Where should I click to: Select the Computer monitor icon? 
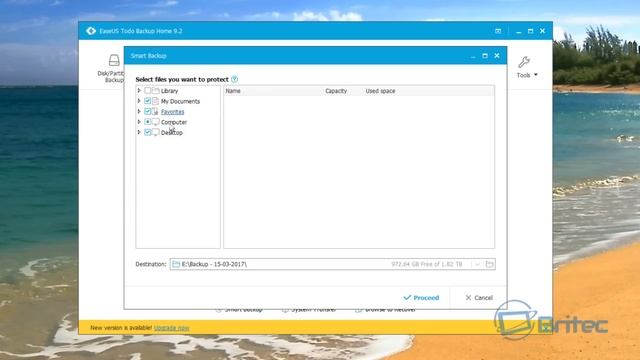pos(156,122)
